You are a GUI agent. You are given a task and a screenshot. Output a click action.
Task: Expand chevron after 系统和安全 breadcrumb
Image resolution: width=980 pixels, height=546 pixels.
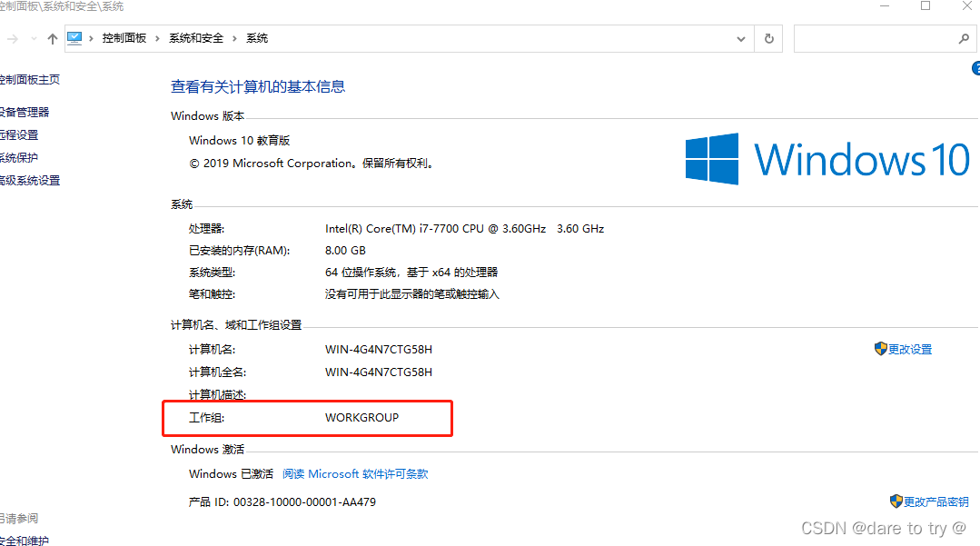[x=235, y=39]
